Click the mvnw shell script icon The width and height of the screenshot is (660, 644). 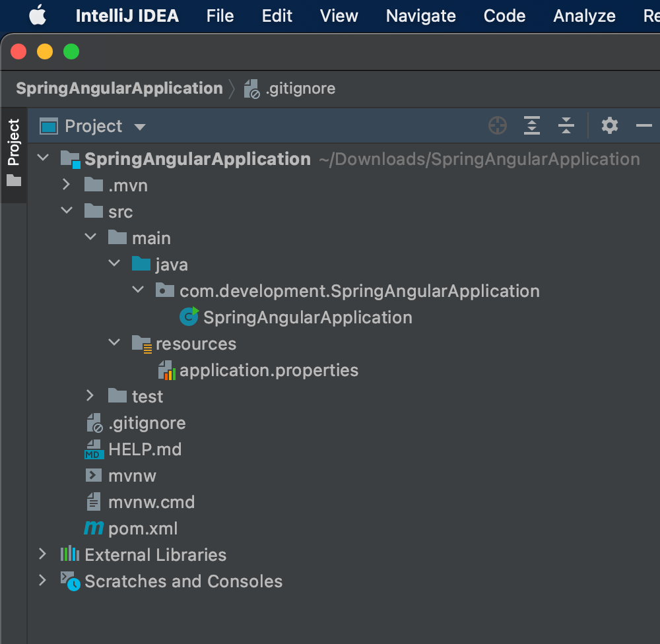94,475
